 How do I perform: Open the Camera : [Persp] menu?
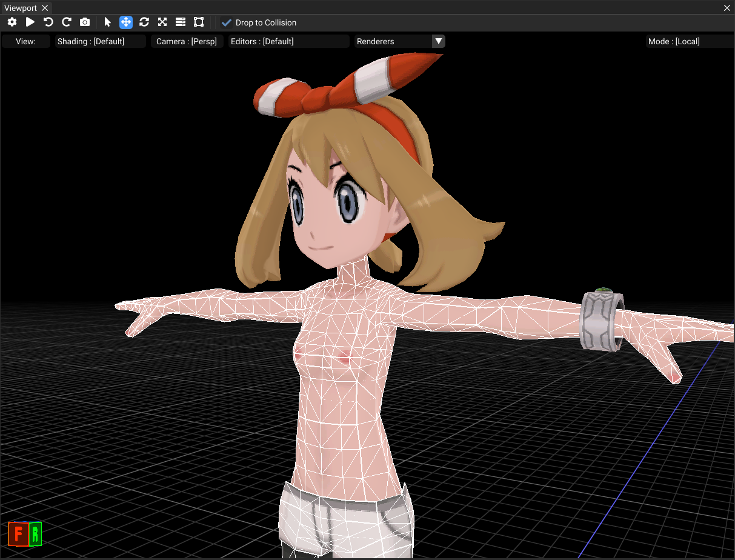coord(187,41)
